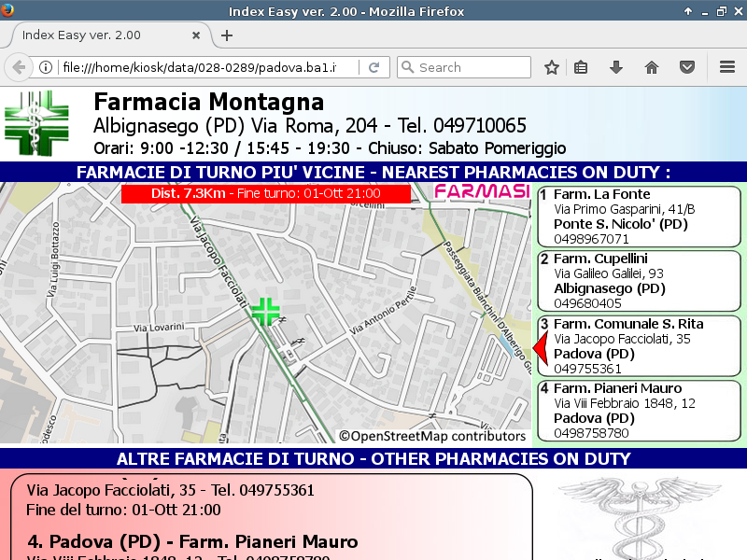Viewport: 747px width, 560px height.
Task: Open the Firefox downloads arrow
Action: pos(615,67)
